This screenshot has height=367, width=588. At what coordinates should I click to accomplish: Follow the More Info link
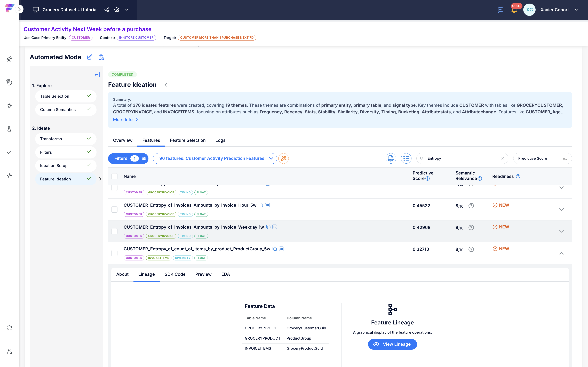(125, 120)
